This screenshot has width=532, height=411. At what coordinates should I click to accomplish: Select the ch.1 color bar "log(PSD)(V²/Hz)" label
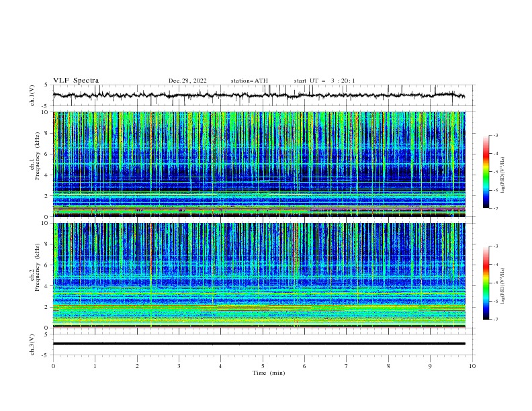point(503,175)
